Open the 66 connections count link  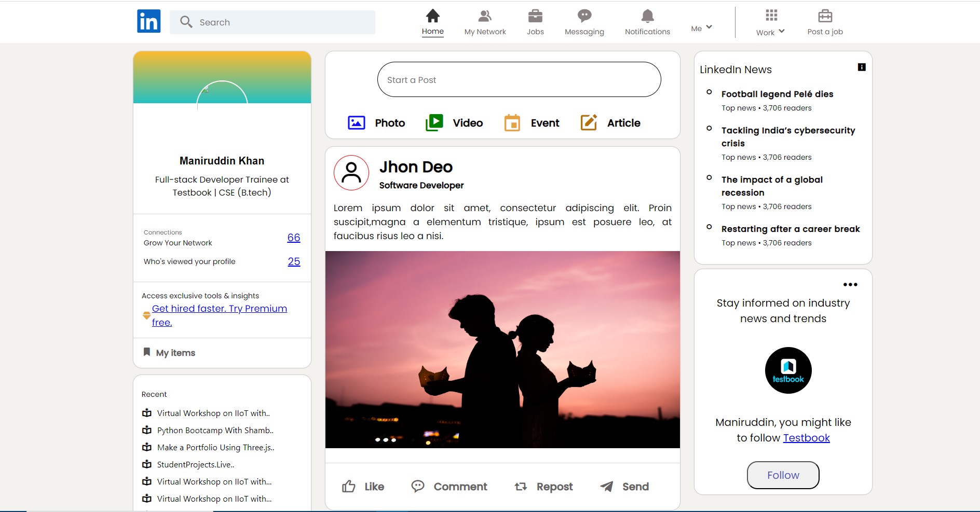click(294, 238)
